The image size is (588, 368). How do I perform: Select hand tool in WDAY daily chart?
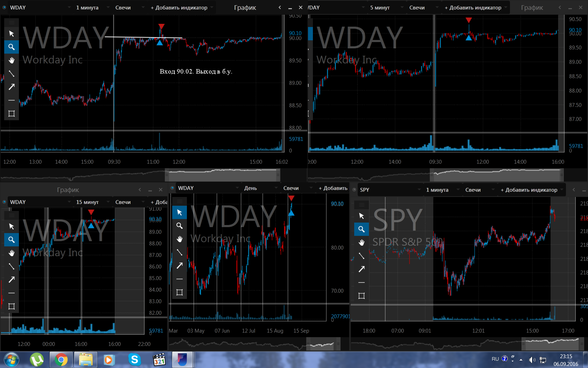(180, 239)
